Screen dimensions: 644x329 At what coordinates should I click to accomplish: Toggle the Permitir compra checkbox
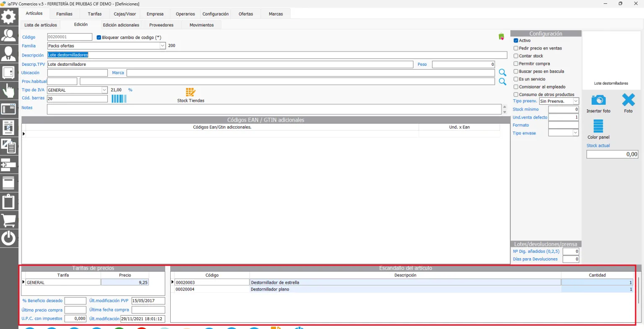pyautogui.click(x=516, y=64)
